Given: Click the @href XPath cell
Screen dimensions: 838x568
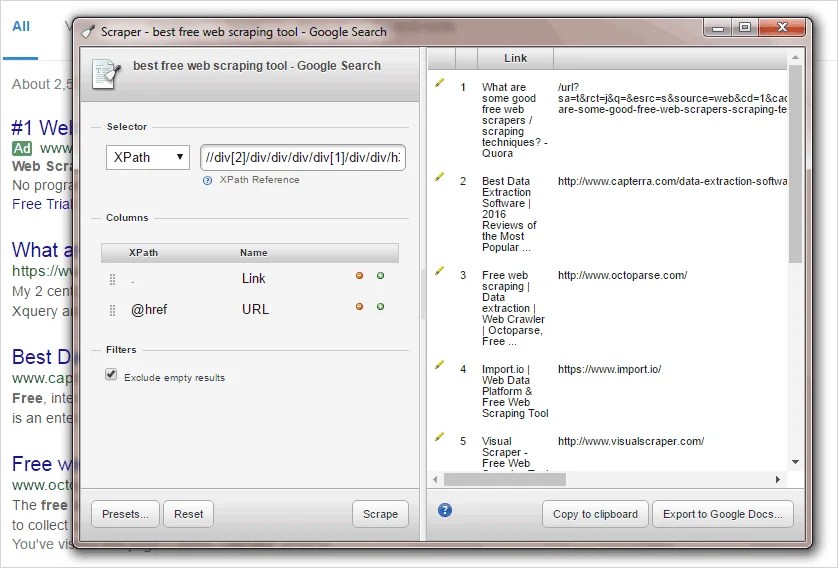Looking at the screenshot, I should click(149, 309).
